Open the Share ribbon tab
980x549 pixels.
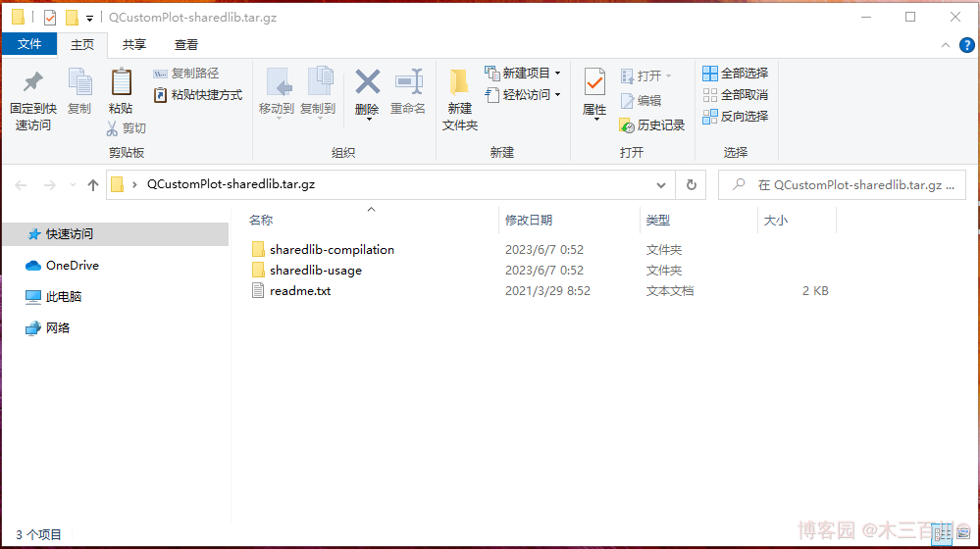pyautogui.click(x=134, y=44)
